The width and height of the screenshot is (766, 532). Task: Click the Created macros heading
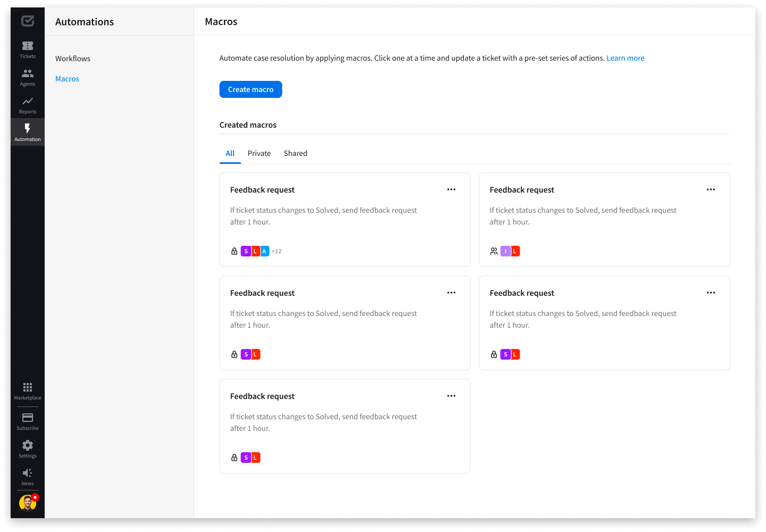point(248,125)
